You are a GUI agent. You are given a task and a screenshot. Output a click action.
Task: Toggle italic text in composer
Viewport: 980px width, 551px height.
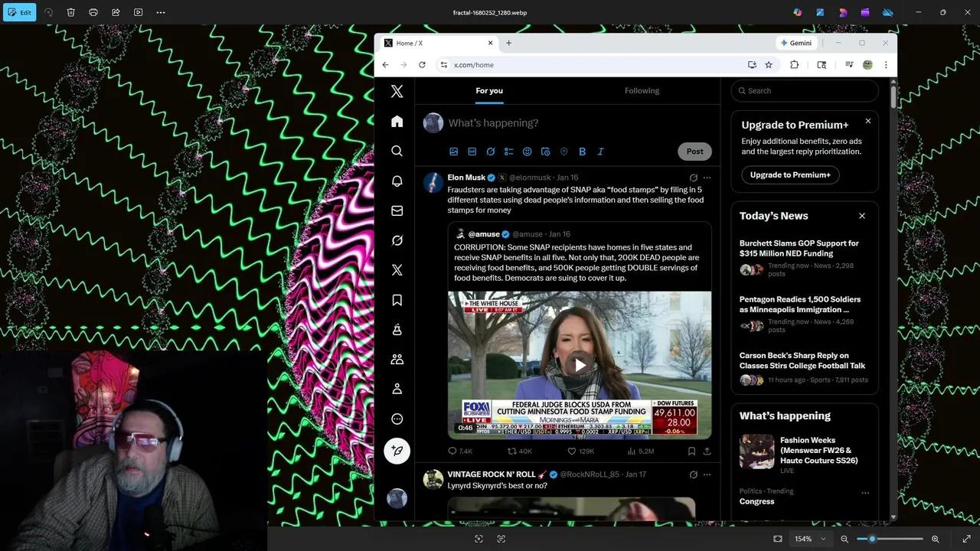coord(600,152)
